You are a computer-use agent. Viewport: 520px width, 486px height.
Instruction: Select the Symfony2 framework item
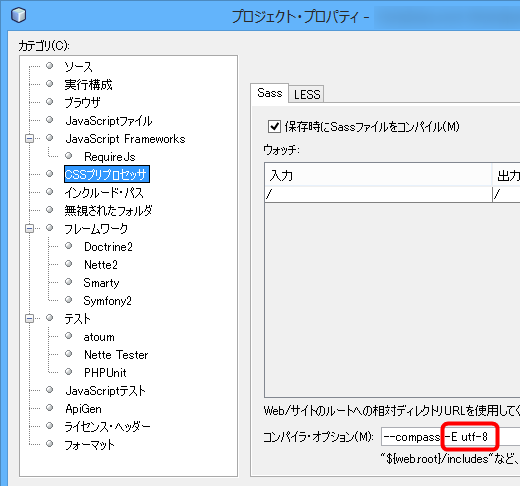pos(107,301)
